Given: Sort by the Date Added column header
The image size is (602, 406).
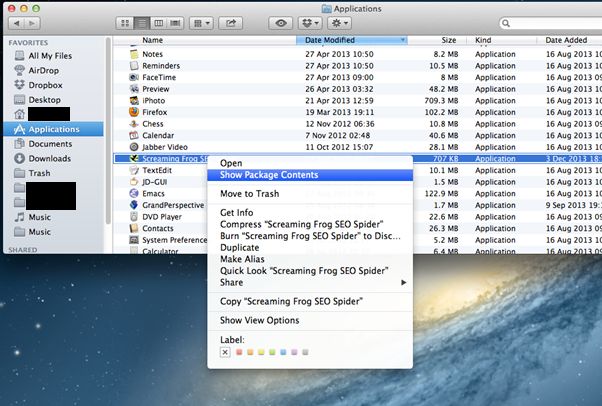Looking at the screenshot, I should click(x=566, y=40).
